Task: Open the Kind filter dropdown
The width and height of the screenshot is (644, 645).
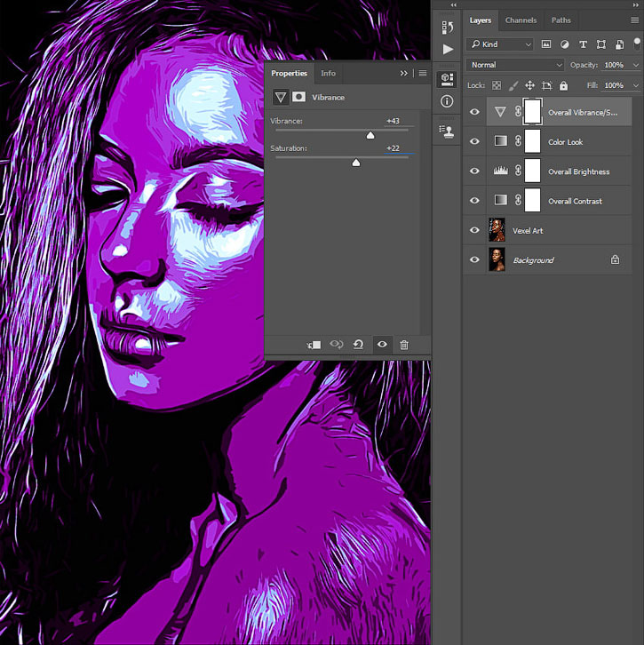Action: tap(499, 44)
